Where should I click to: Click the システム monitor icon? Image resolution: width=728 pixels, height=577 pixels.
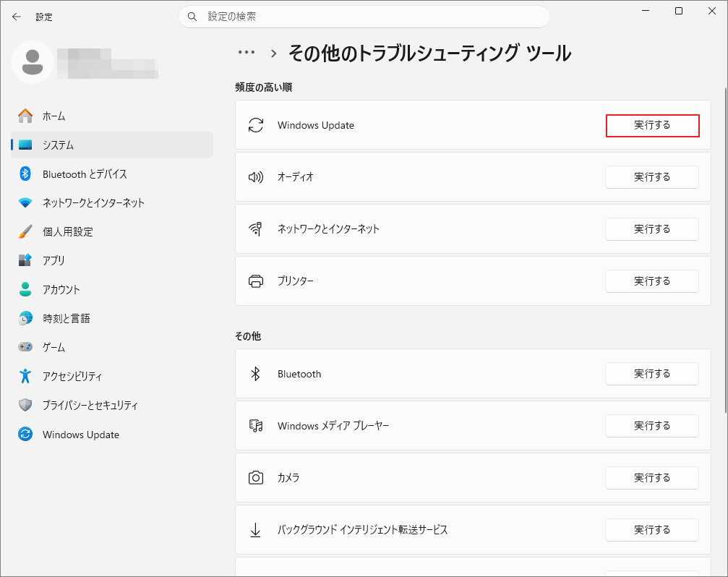tap(25, 145)
